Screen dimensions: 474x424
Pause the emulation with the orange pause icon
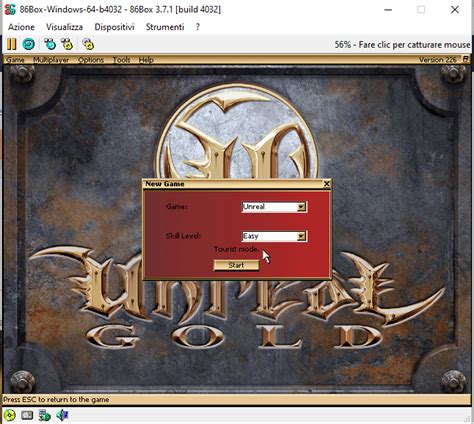(11, 44)
